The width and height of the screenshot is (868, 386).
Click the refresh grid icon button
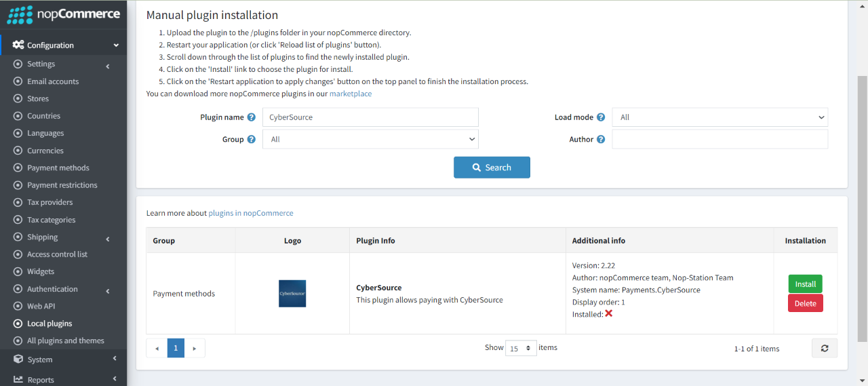pyautogui.click(x=825, y=348)
